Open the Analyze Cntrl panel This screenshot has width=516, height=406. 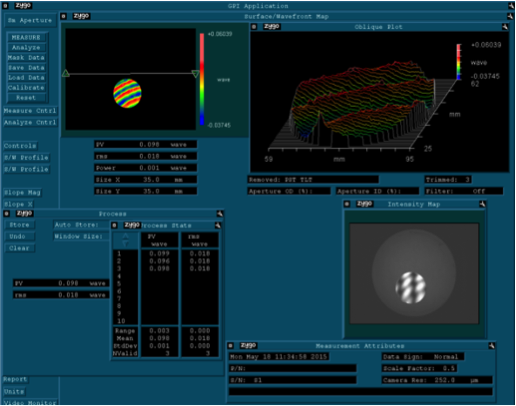click(30, 122)
